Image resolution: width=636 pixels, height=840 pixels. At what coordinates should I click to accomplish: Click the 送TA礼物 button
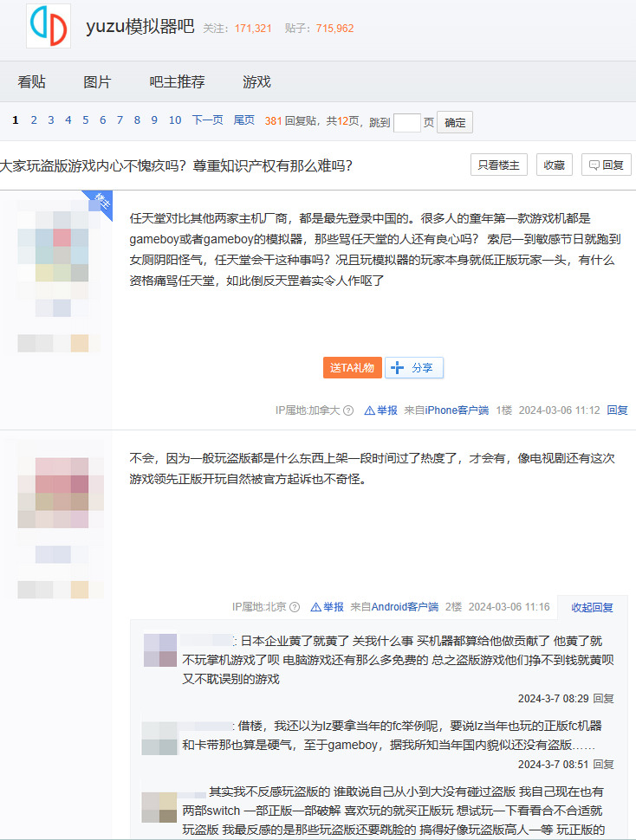[x=352, y=367]
